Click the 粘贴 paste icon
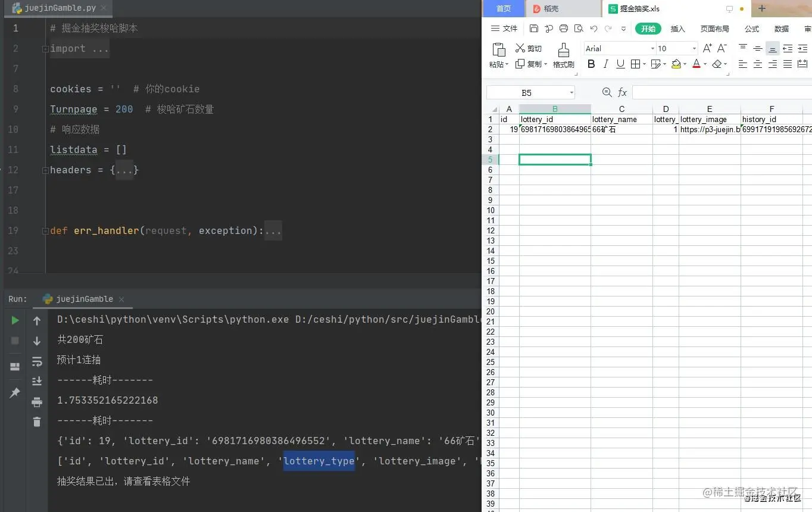 click(499, 49)
